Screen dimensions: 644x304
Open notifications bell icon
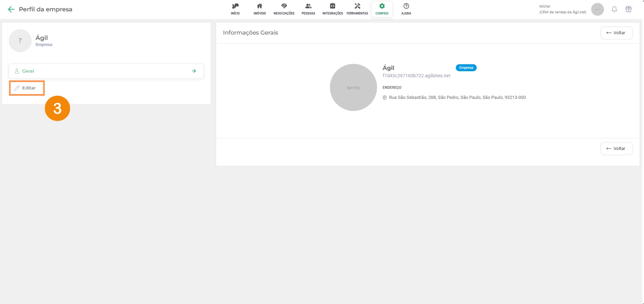tap(614, 9)
